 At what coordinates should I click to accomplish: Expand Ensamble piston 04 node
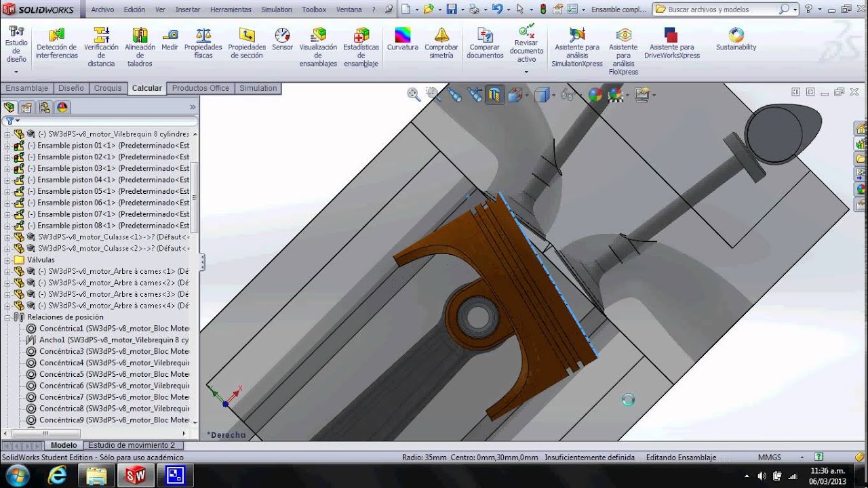tap(7, 180)
